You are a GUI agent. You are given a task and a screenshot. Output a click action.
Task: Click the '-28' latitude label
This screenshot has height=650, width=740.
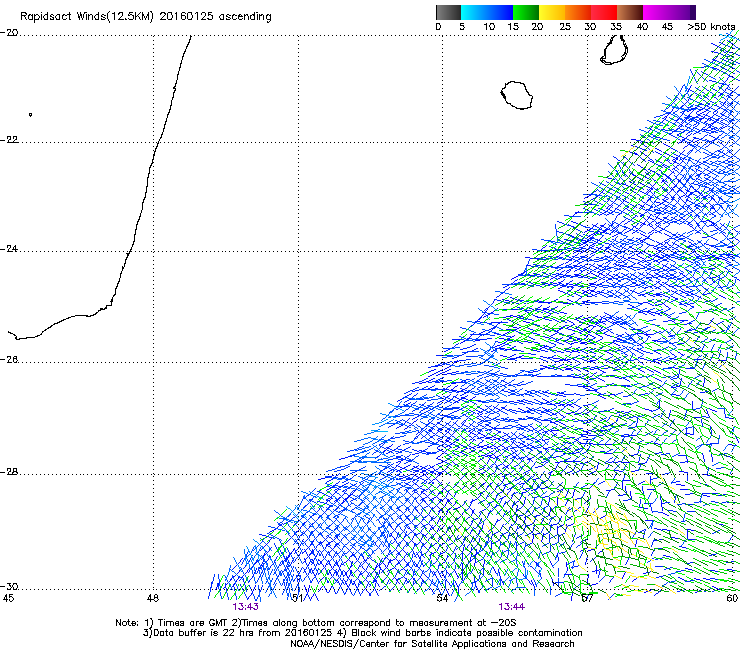tap(9, 472)
